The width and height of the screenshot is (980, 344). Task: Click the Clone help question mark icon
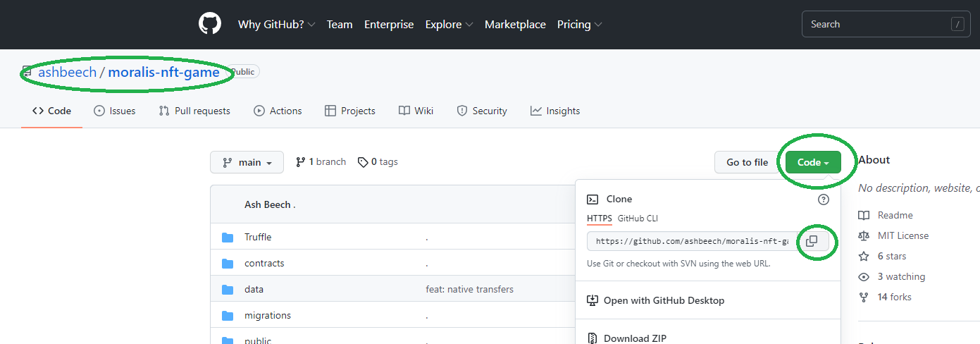[824, 199]
